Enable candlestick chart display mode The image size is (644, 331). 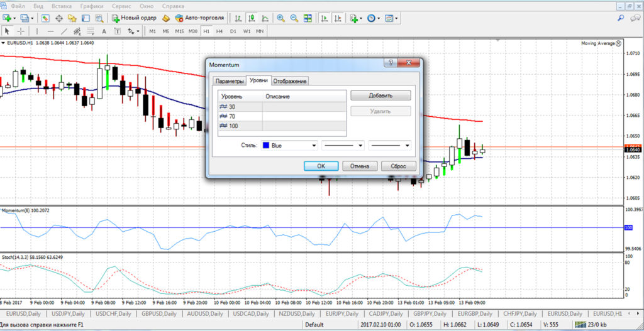(251, 18)
